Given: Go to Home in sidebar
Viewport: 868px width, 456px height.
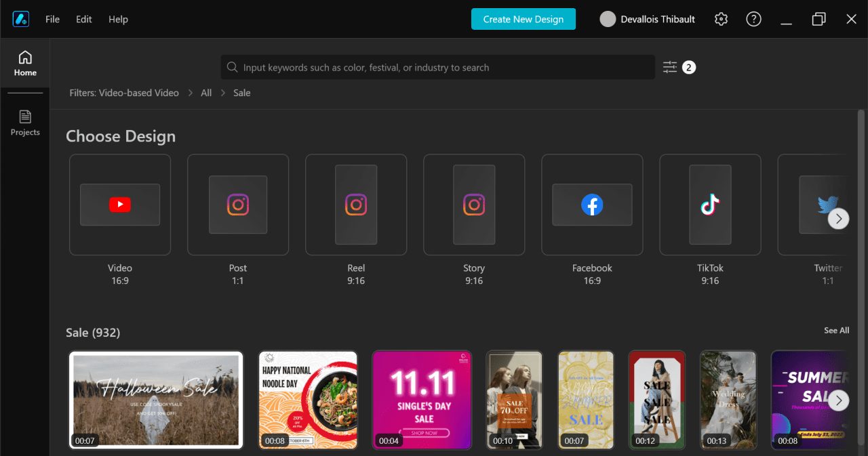Looking at the screenshot, I should [25, 63].
